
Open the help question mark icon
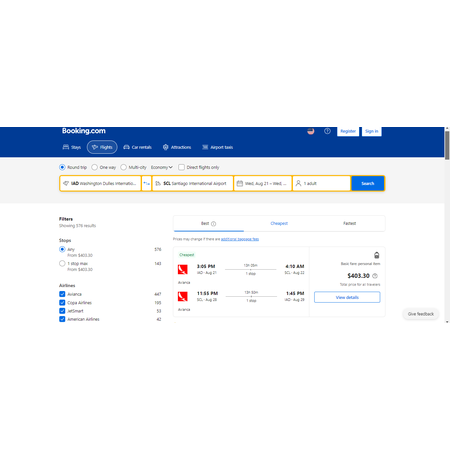click(327, 131)
